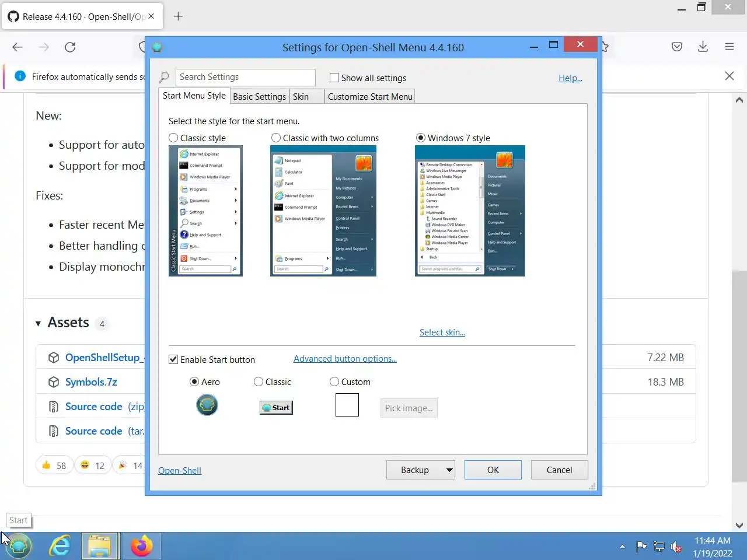Switch to Firefox in the taskbar

pyautogui.click(x=141, y=547)
